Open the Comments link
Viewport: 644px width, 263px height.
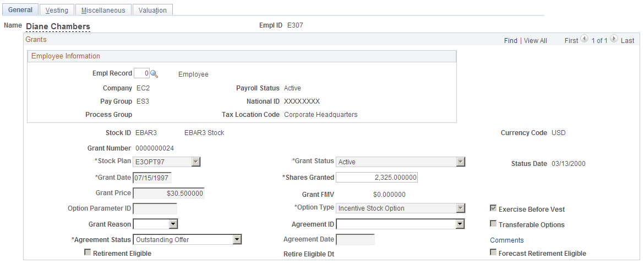click(x=507, y=240)
